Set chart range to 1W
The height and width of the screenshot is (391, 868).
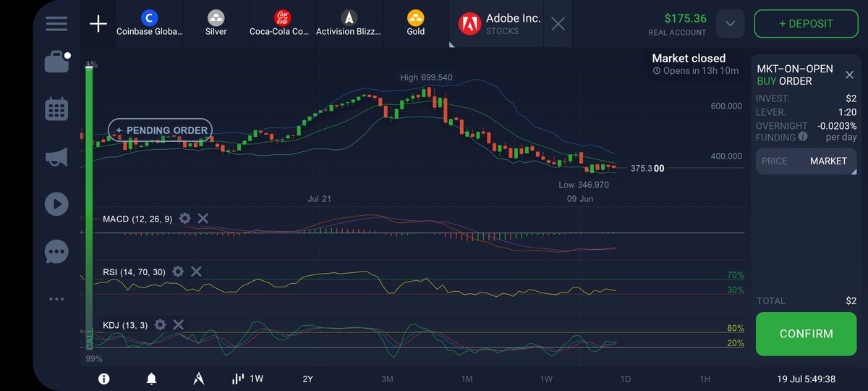tap(546, 379)
